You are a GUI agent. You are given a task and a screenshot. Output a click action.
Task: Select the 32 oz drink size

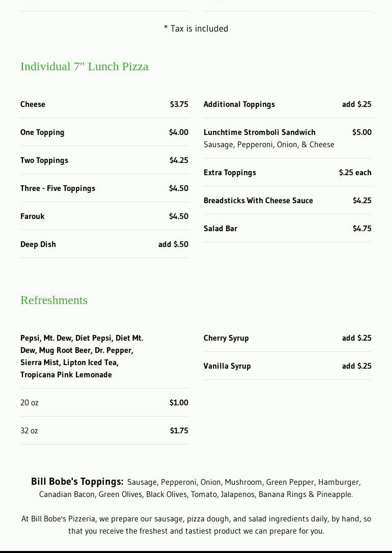click(30, 431)
